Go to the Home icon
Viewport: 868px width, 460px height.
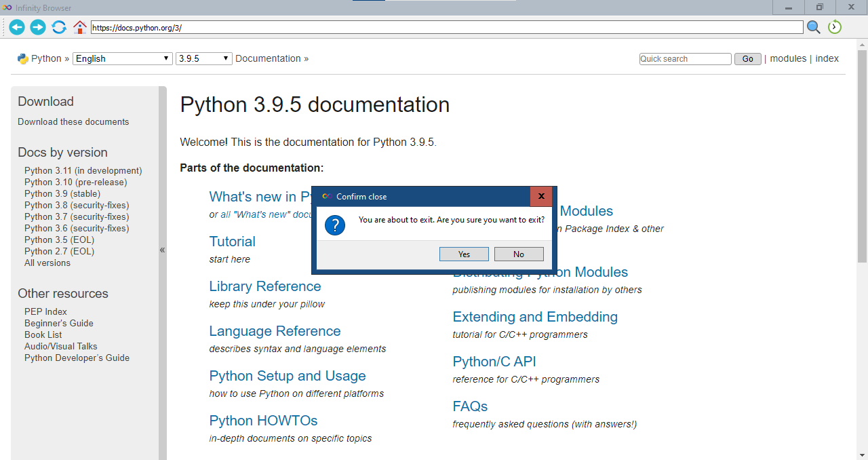[80, 27]
